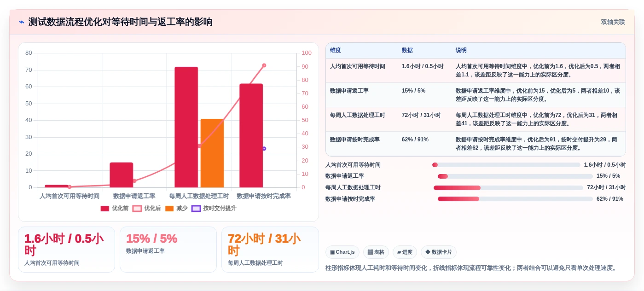Click table value 62% / 91%
644x291 pixels.
pyautogui.click(x=415, y=140)
